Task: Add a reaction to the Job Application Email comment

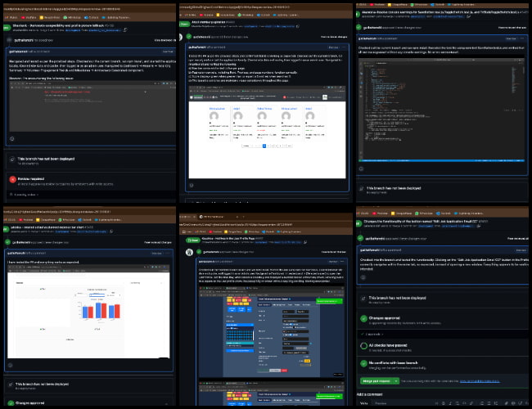Action: click(363, 277)
